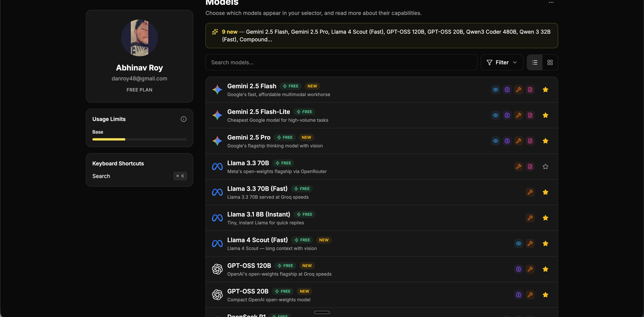Screen dimensions: 644x317
Task: Click the brain icon for Gemini 2.5 Pro
Action: (x=507, y=141)
